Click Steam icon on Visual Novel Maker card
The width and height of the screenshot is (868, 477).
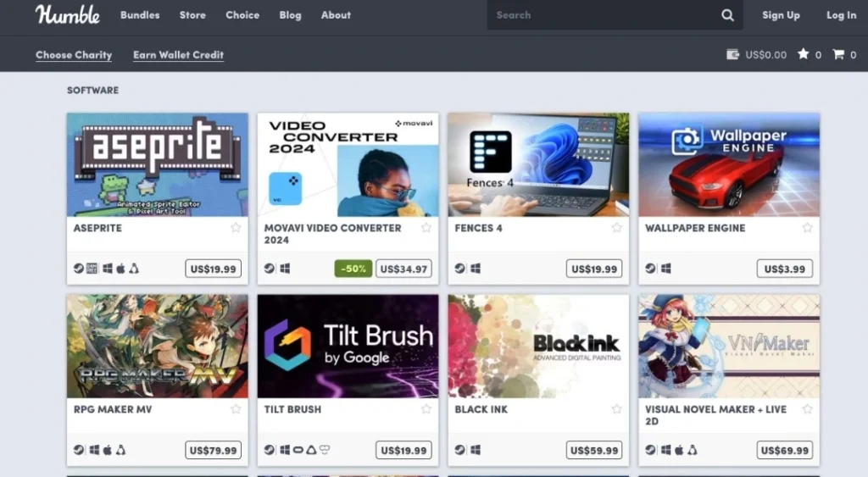coord(650,450)
